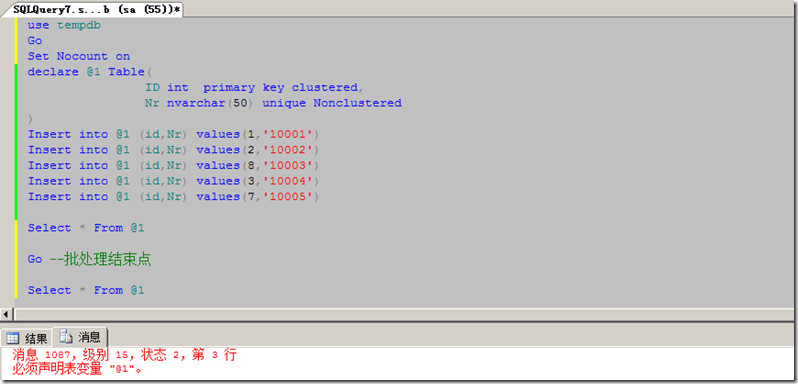The image size is (798, 384).
Task: Click the insert line with value '10003'
Action: (x=173, y=165)
